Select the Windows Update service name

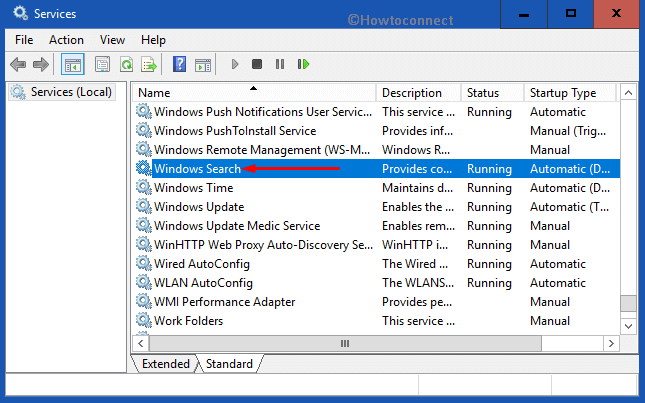[199, 206]
